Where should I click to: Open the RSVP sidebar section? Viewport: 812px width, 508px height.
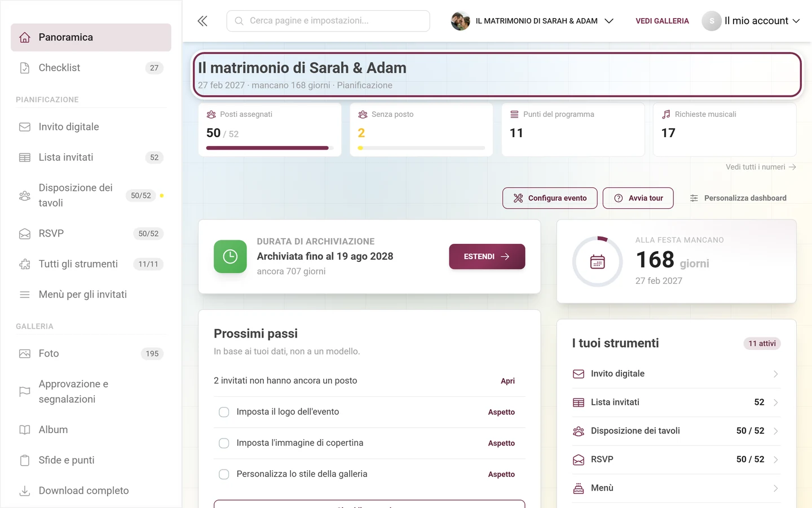pyautogui.click(x=91, y=234)
